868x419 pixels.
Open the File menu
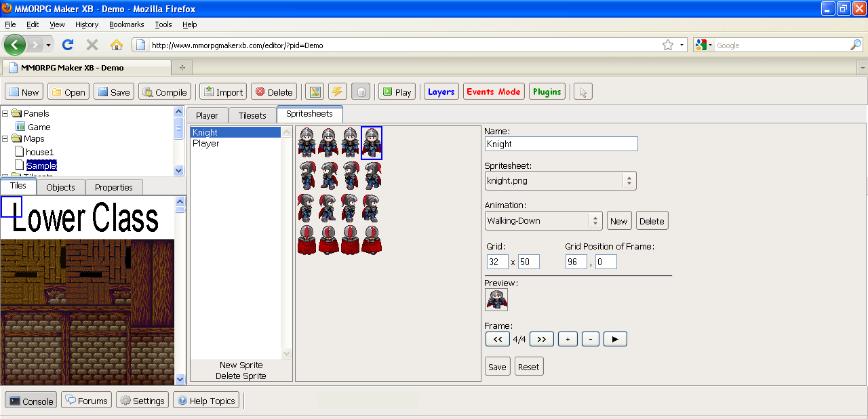tap(10, 24)
